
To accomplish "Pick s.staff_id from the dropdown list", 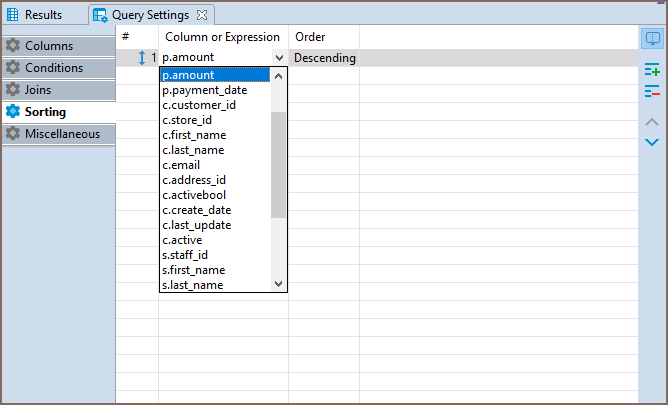I will pyautogui.click(x=185, y=255).
